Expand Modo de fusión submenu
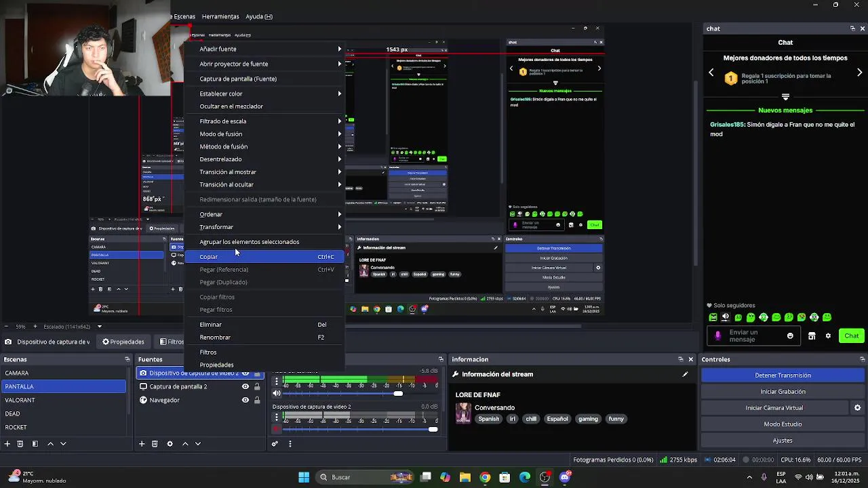 tap(264, 134)
